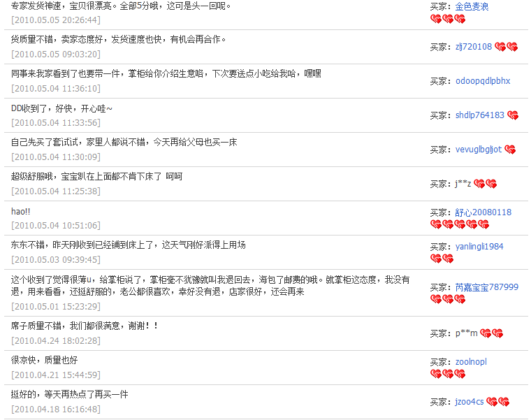Go to buyer 舒心20080118's page

pos(483,212)
